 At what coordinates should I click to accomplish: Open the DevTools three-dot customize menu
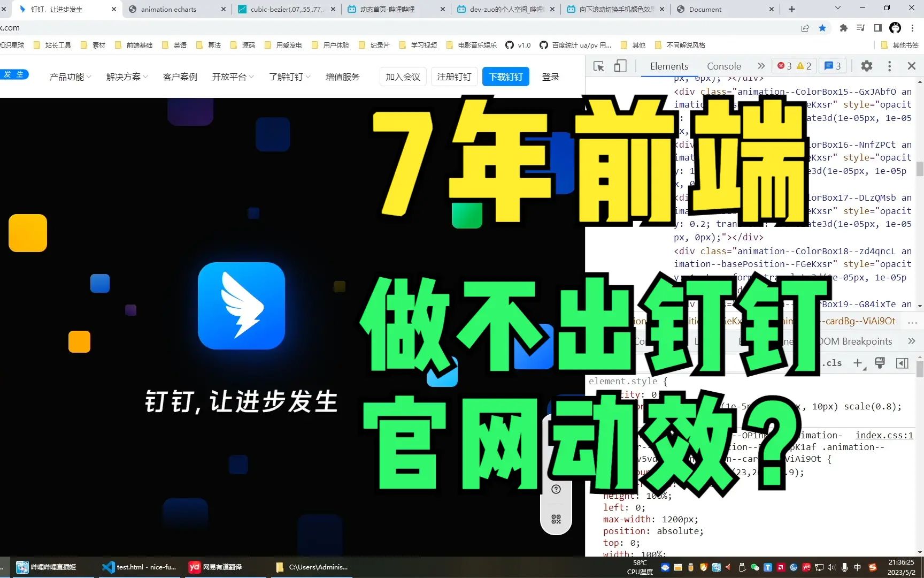[x=889, y=66]
